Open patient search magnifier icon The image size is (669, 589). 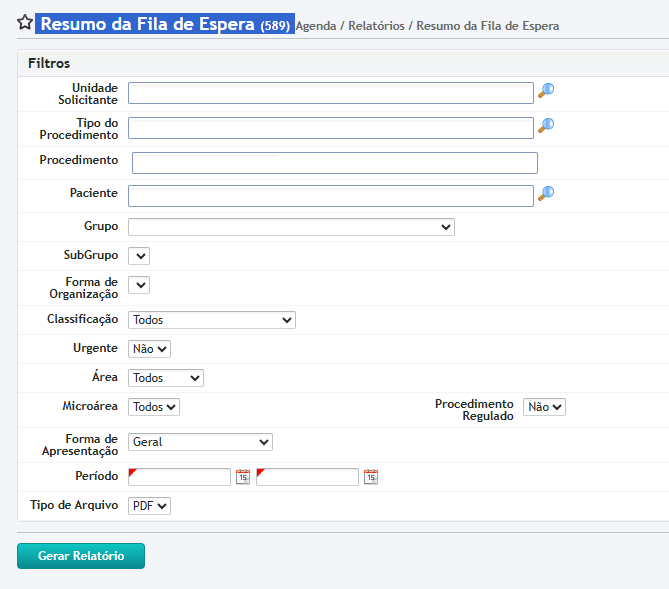[x=546, y=194]
